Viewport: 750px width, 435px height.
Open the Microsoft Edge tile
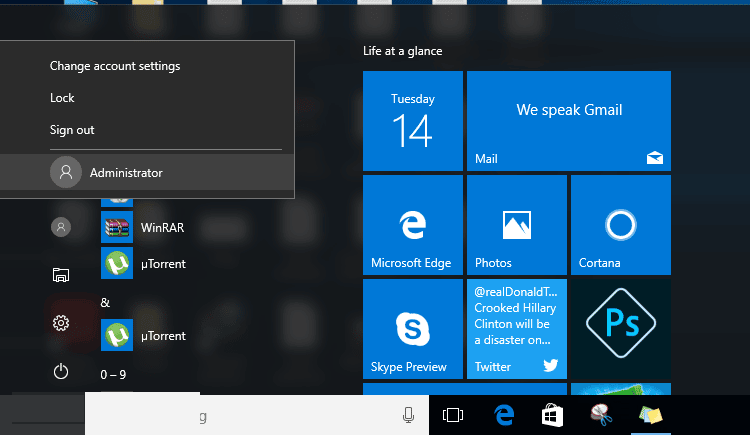tap(412, 225)
